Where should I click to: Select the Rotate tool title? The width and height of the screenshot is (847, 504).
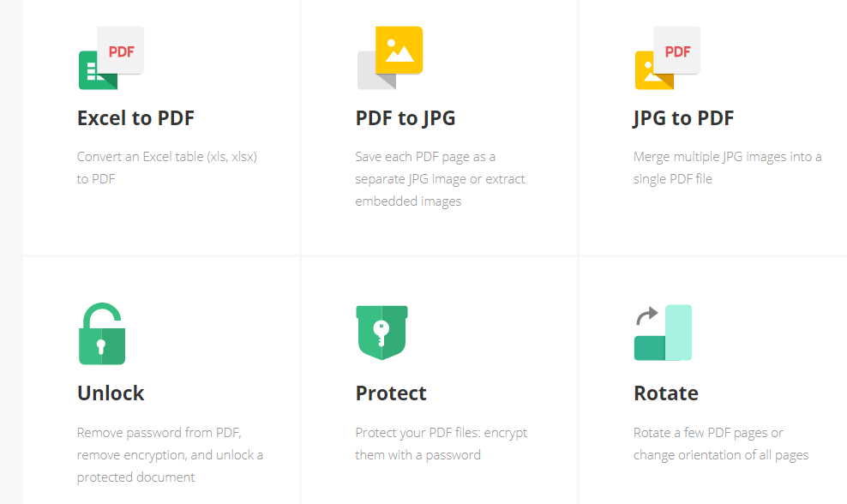666,393
